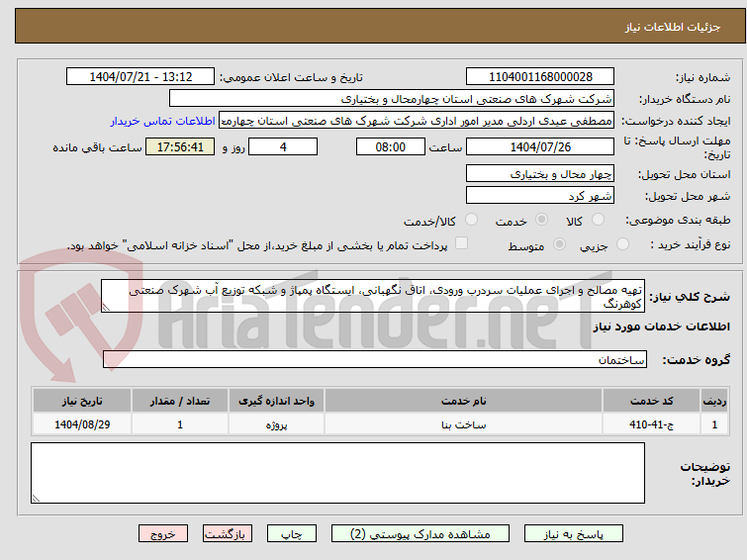The height and width of the screenshot is (560, 747).
Task: Click the جزئیات اطلاعات نیاز header title
Action: [673, 27]
